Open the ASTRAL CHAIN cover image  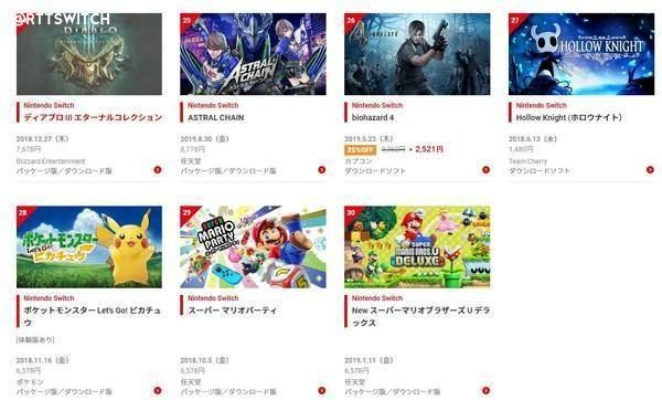(253, 54)
